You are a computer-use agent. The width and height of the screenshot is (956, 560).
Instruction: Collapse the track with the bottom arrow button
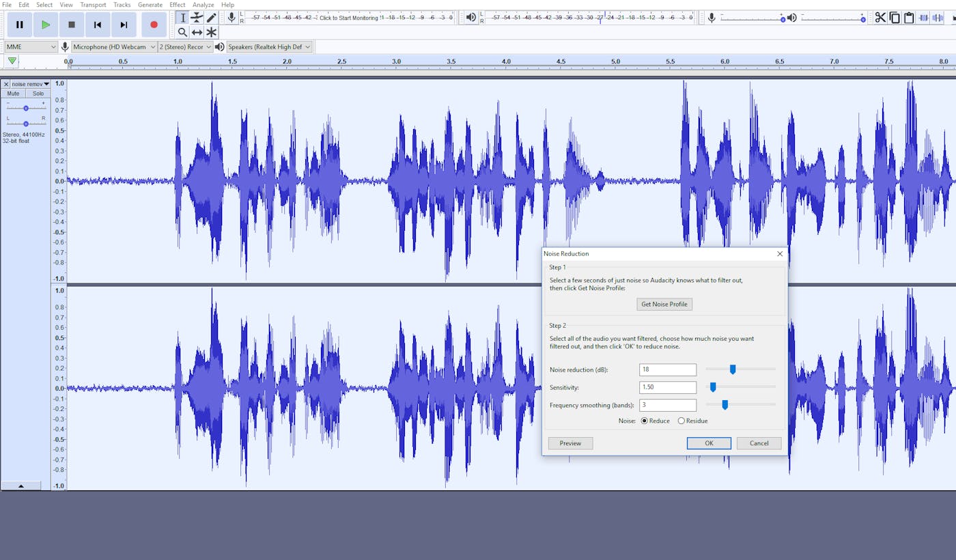click(20, 486)
